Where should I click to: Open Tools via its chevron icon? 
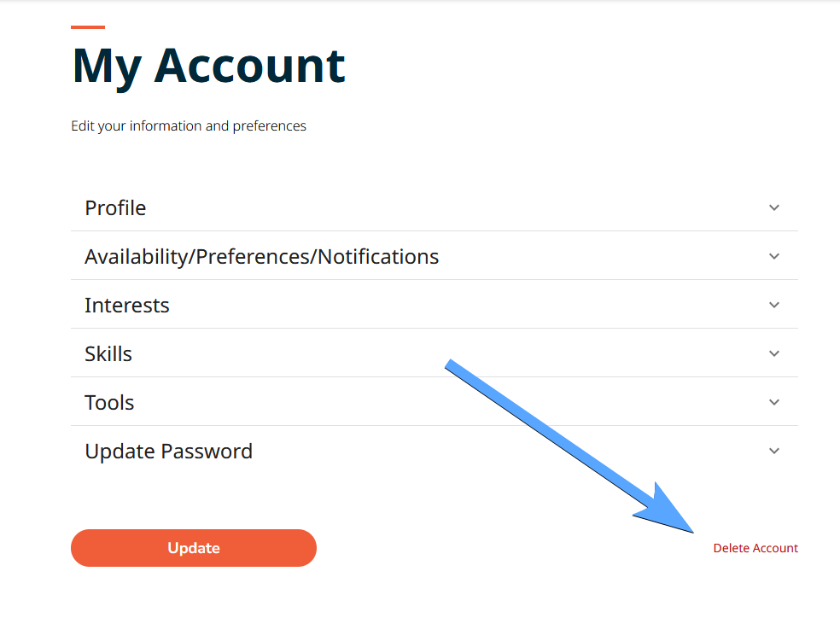[x=774, y=402]
